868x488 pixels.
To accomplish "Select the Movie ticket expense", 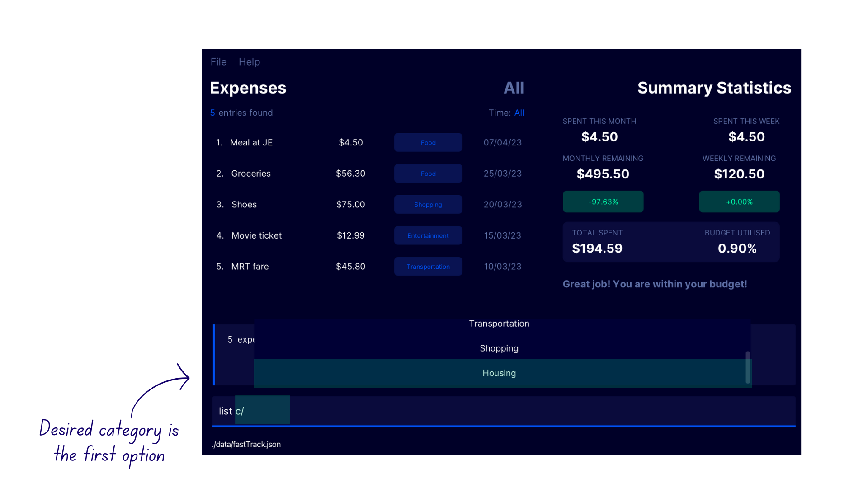I will tap(368, 235).
